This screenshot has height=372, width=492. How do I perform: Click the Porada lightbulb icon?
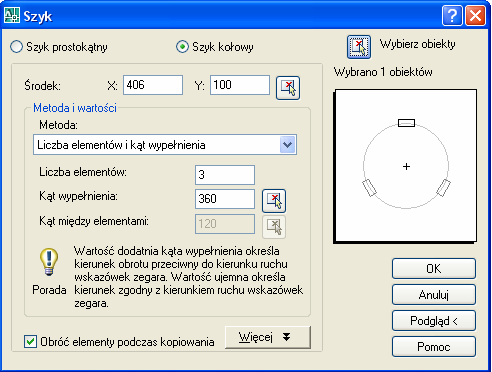click(49, 262)
